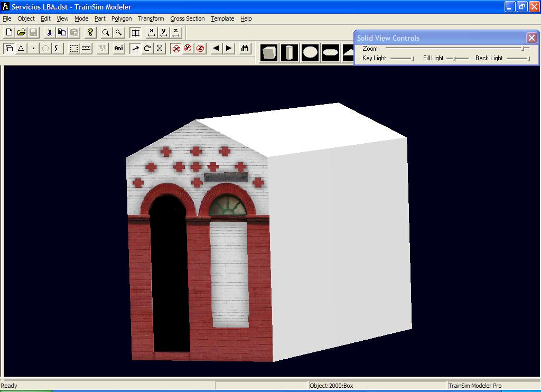Click the New file icon
Viewport: 541px width, 392px height.
pos(9,33)
